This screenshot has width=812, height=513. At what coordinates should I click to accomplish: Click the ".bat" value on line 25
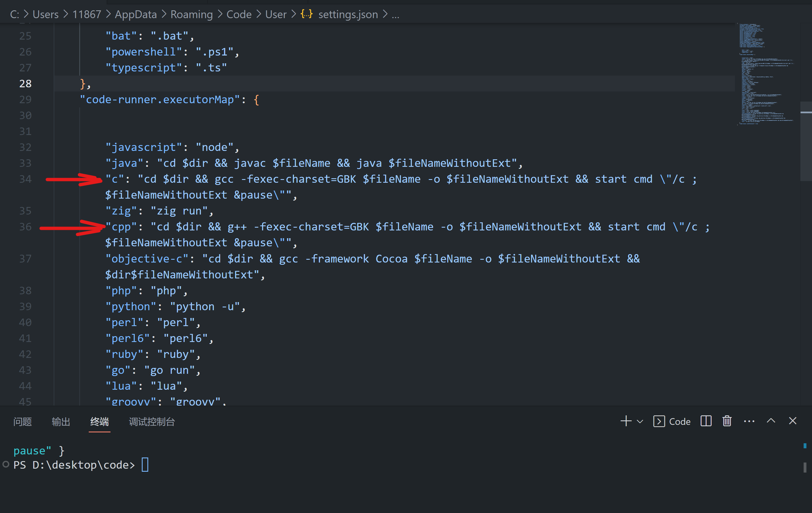point(169,36)
